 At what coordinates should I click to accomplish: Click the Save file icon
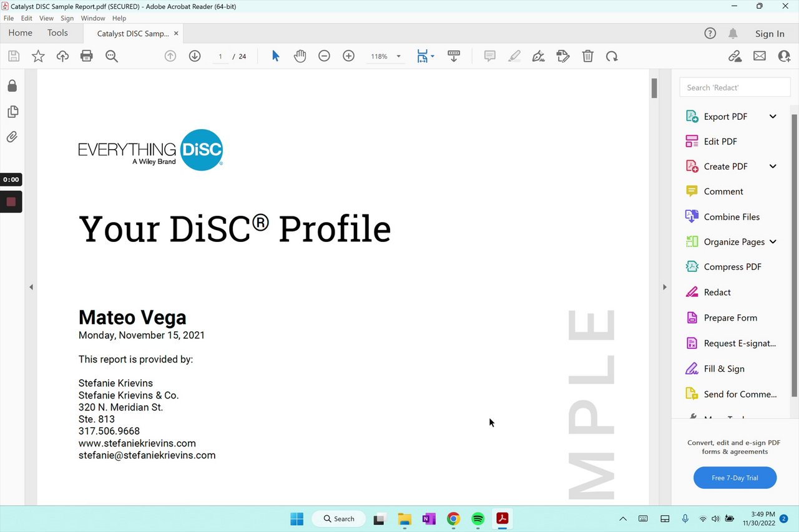point(14,56)
